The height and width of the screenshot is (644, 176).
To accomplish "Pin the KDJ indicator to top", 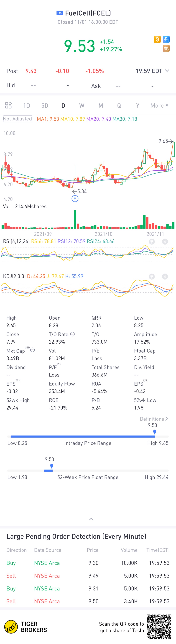I will [x=152, y=276].
